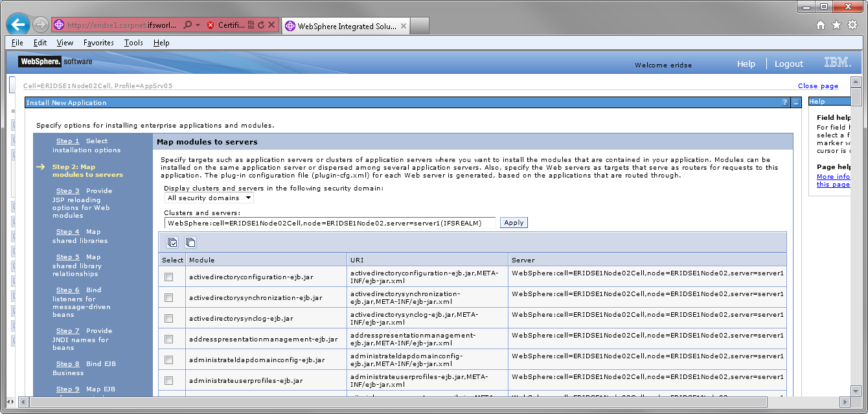Click the Home icon in the browser
Viewport: 868px width, 414px height.
pos(821,25)
